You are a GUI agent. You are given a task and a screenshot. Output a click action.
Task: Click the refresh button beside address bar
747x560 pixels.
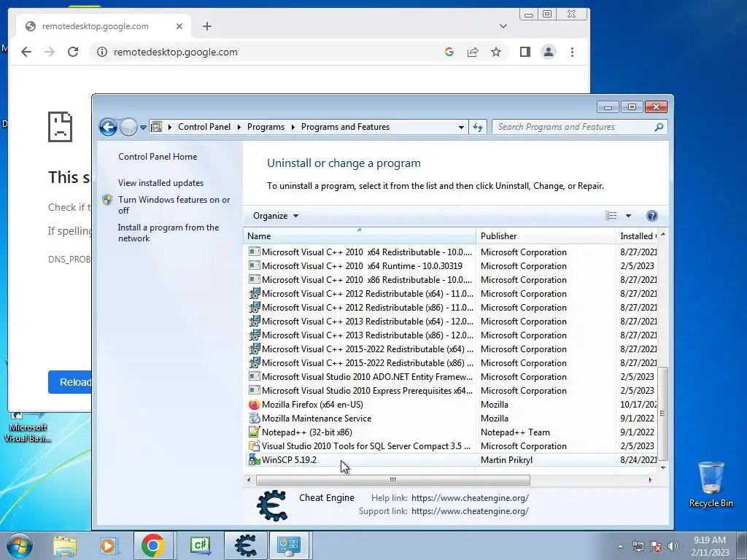(x=477, y=127)
